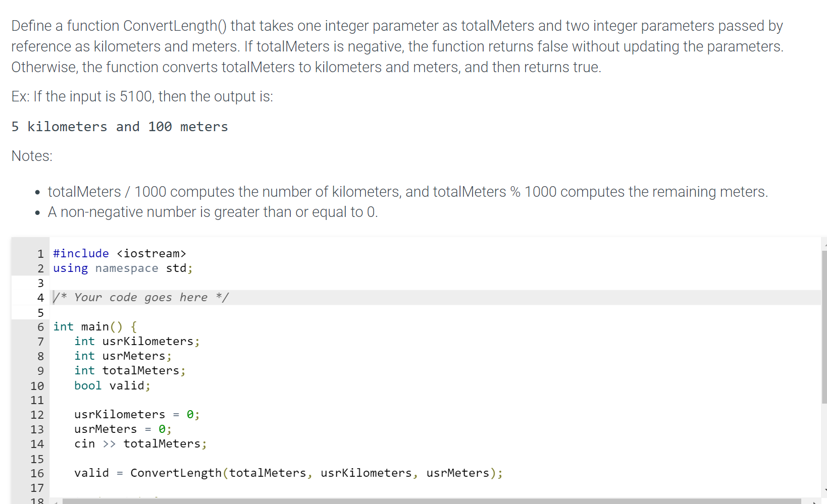Click line number 4 in the gutter
The height and width of the screenshot is (504, 827).
tap(40, 298)
